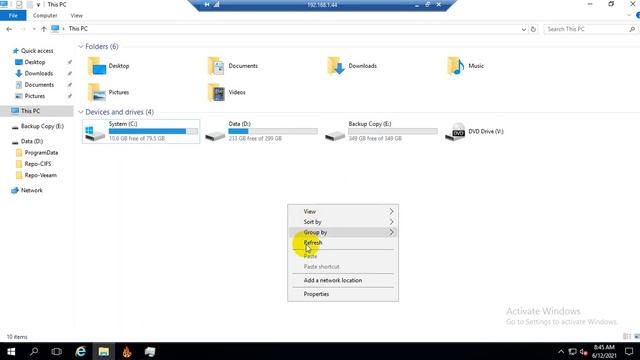Open the Desktop folder icon
Screen dimensions: 640x360
pos(97,66)
